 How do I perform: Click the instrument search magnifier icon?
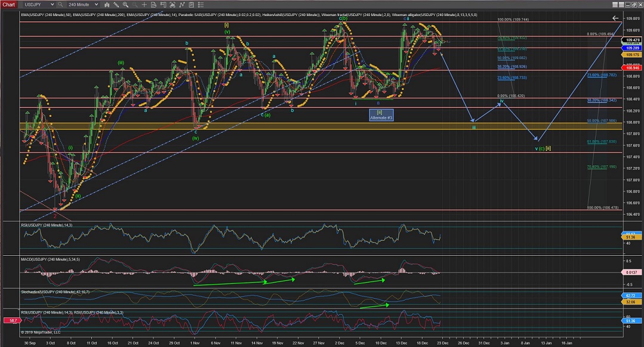(60, 5)
